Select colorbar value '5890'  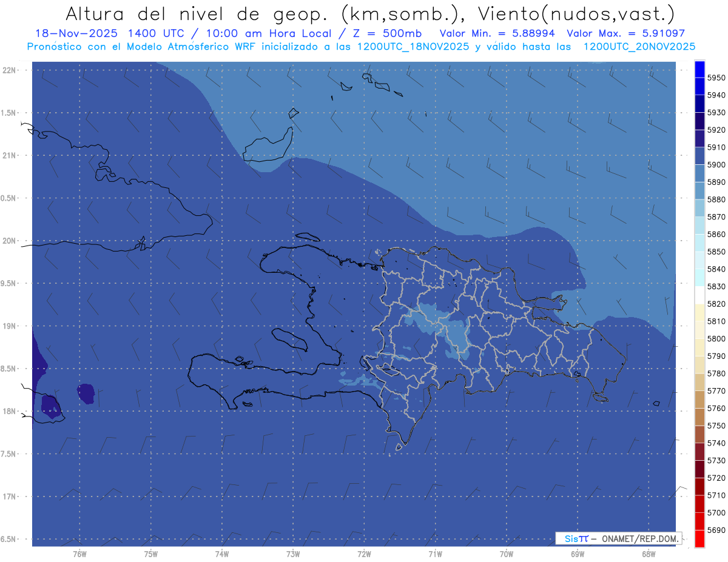click(717, 182)
